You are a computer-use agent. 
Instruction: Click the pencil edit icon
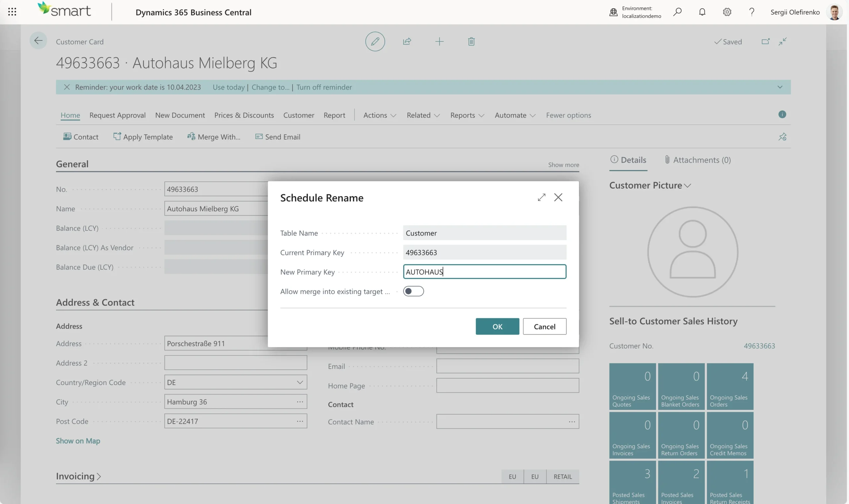(375, 41)
